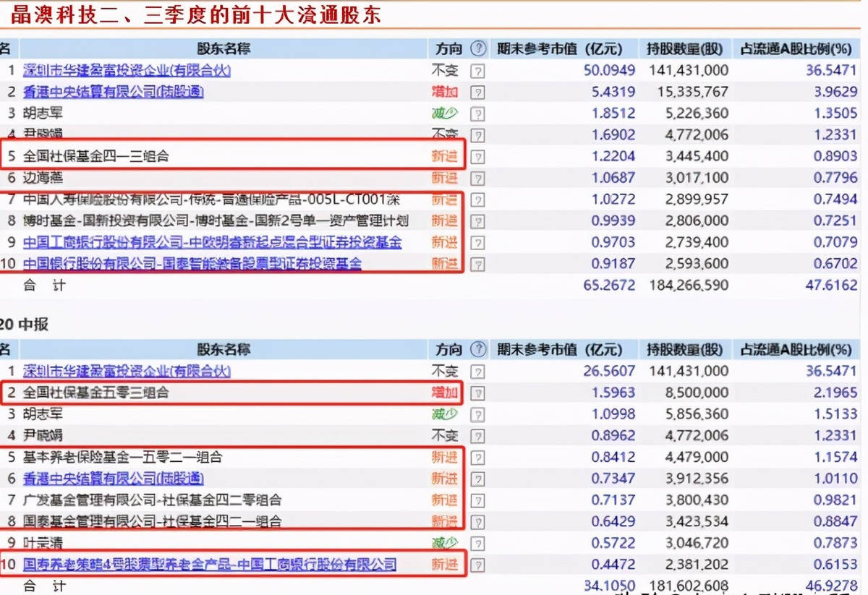Image resolution: width=868 pixels, height=595 pixels.
Task: Click help icon in the 26.5607 market value row
Action: (x=477, y=372)
